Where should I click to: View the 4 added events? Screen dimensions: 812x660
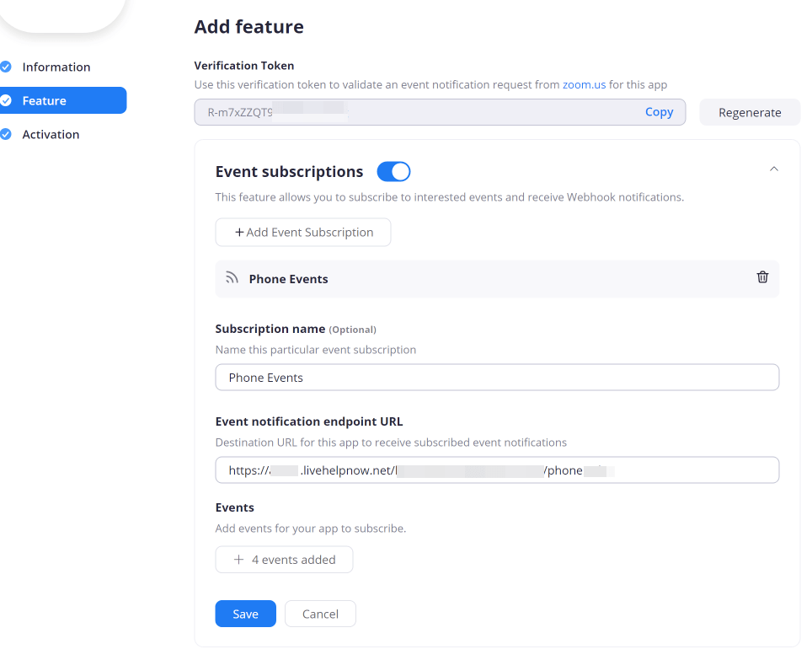tap(284, 559)
